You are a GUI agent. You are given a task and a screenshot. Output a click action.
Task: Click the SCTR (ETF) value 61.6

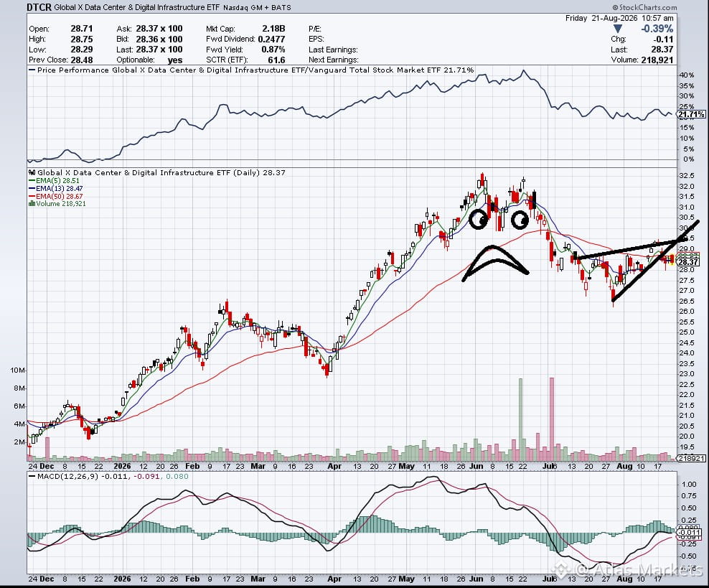click(276, 60)
